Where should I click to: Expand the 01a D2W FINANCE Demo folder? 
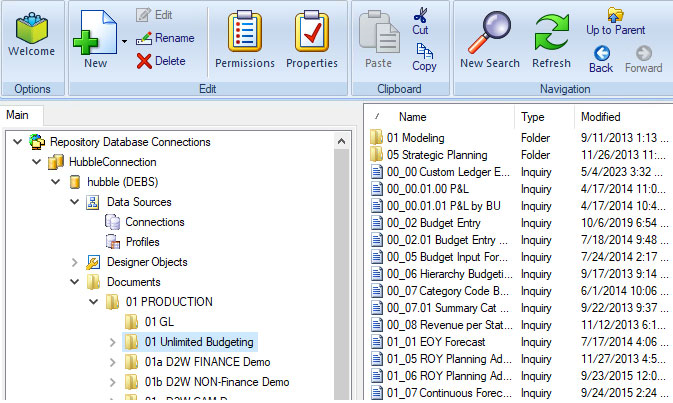[x=112, y=362]
